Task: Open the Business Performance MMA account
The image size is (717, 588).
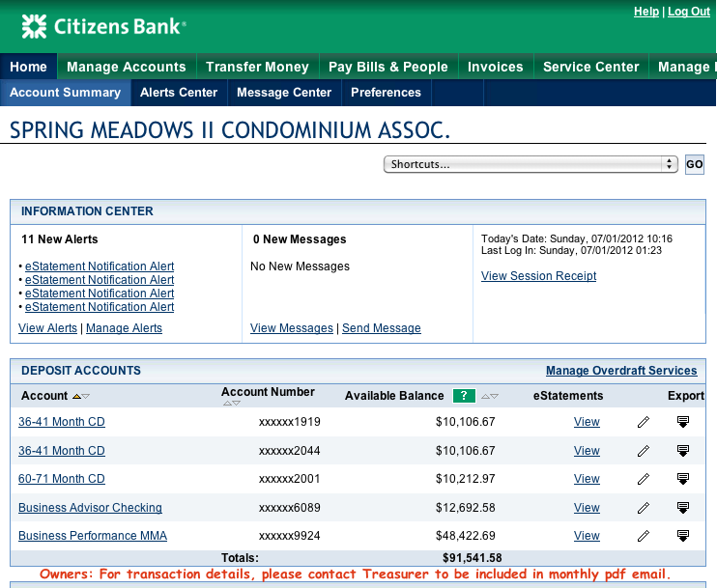Action: point(93,536)
